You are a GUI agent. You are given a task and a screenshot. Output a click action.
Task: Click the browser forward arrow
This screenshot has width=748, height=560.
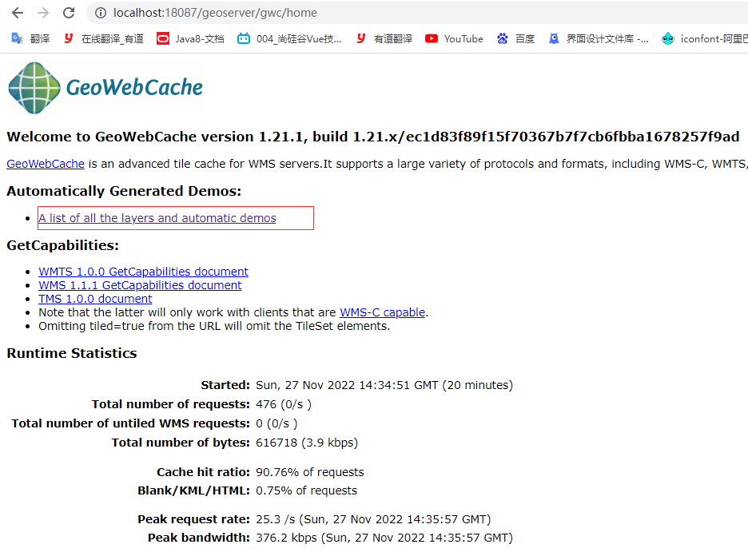pos(42,13)
